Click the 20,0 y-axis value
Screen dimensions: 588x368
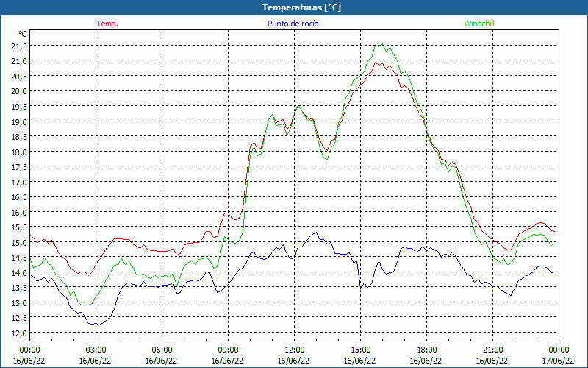coord(19,91)
